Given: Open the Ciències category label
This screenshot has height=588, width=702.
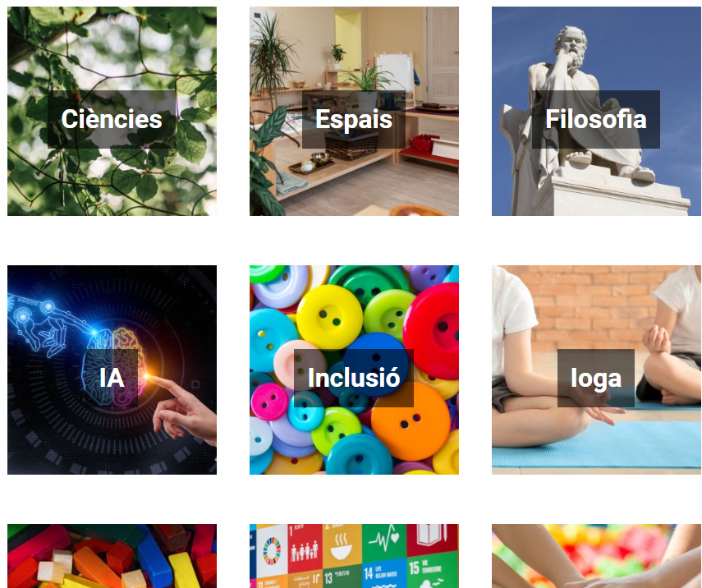Looking at the screenshot, I should (x=112, y=119).
